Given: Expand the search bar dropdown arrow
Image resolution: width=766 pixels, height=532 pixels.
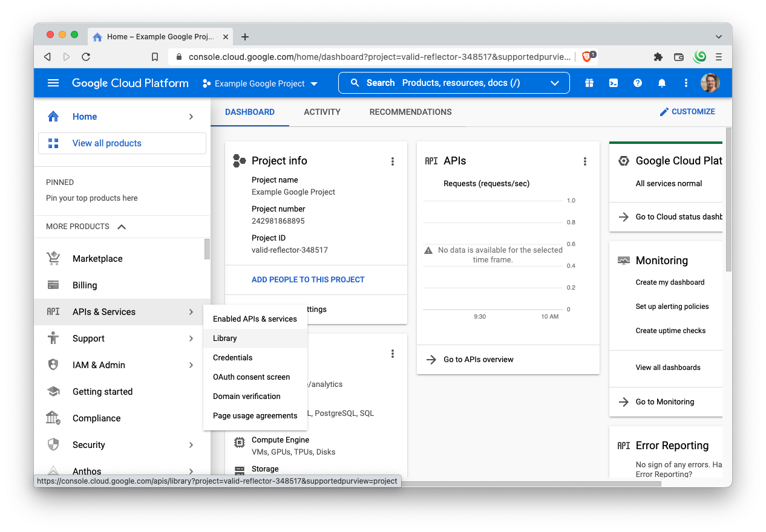Looking at the screenshot, I should coord(555,83).
